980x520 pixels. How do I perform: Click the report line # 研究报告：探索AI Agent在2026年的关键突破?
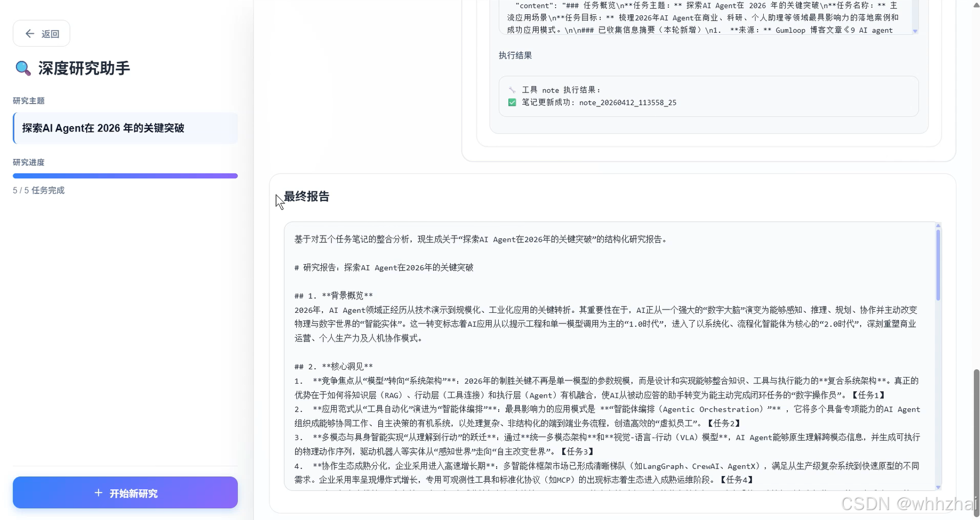coord(384,267)
